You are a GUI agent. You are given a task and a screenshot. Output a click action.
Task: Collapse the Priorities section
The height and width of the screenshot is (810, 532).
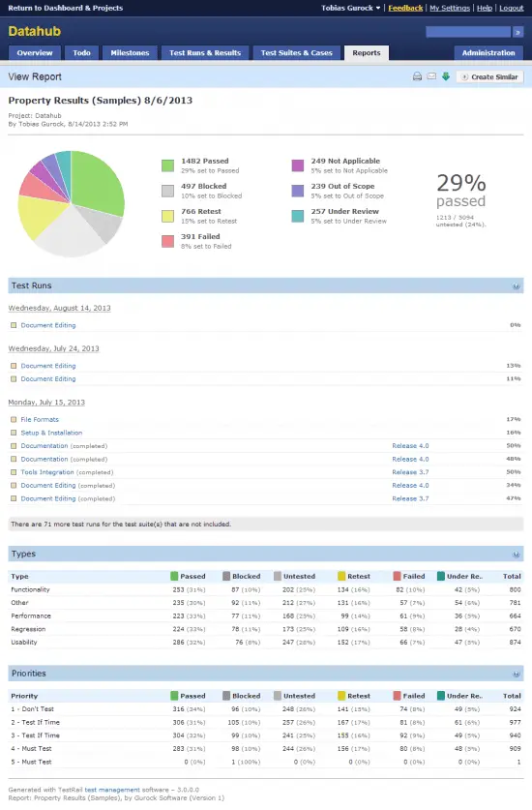coord(516,675)
